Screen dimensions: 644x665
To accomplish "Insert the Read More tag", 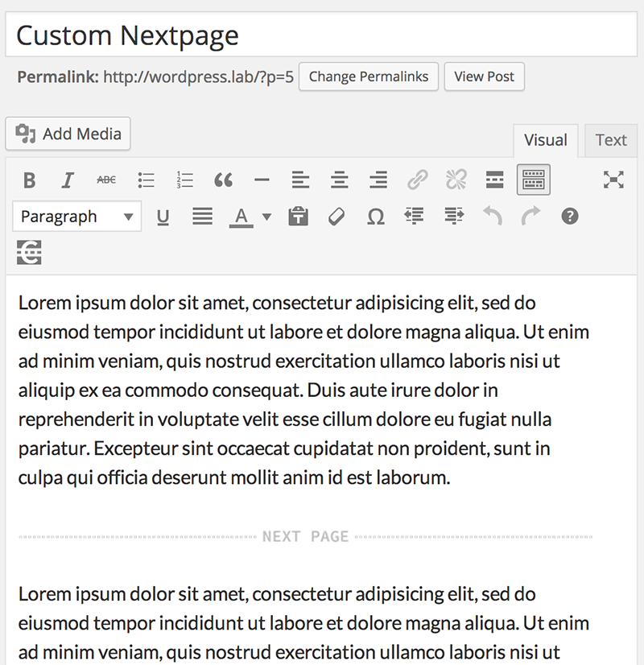I will (x=494, y=180).
